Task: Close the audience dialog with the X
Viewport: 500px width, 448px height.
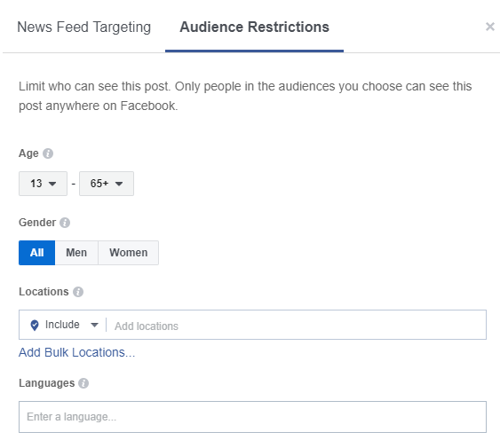Action: 490,27
